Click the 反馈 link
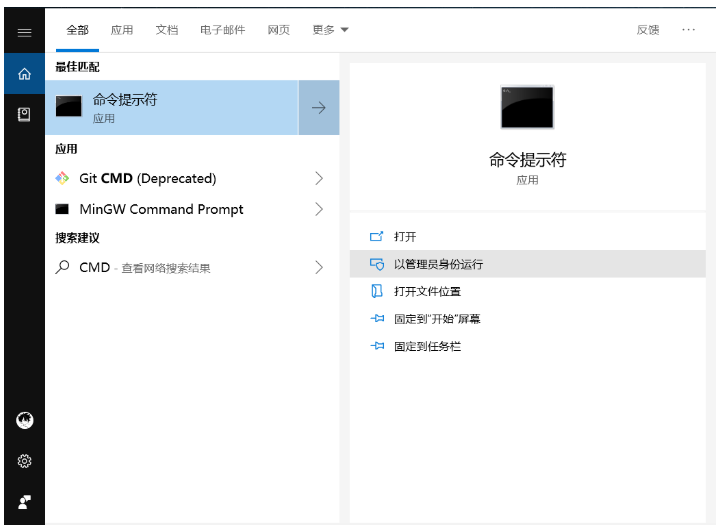This screenshot has width=723, height=525. coord(648,30)
